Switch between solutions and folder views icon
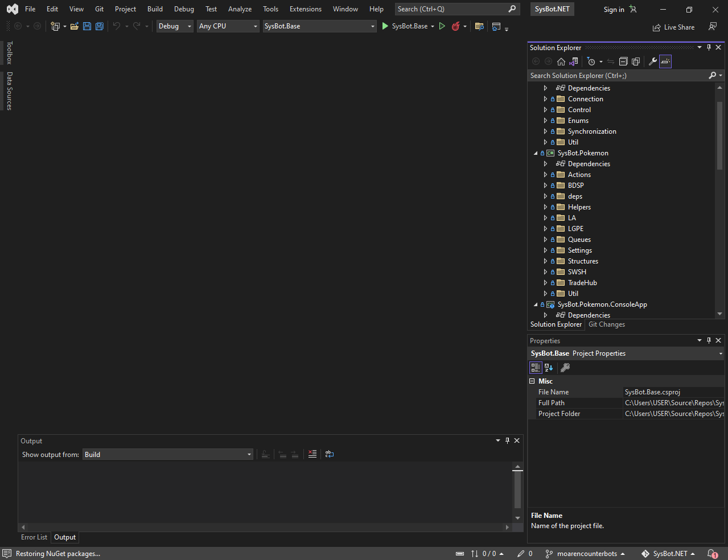 click(x=574, y=61)
